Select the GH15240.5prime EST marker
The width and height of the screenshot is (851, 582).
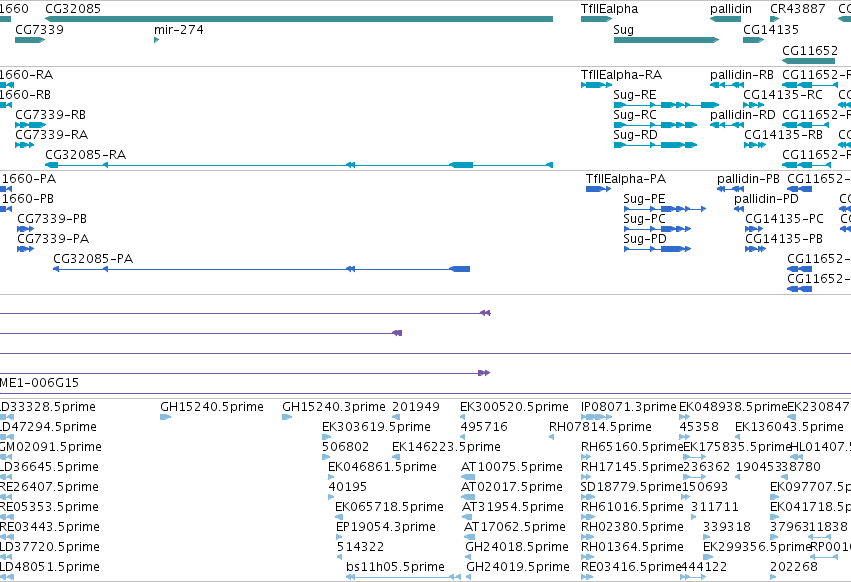[166, 417]
